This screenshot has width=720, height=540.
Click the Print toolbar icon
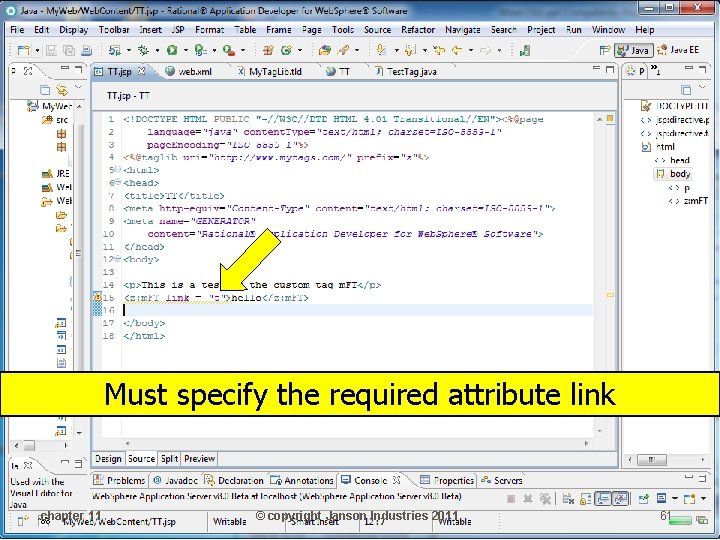pos(86,50)
